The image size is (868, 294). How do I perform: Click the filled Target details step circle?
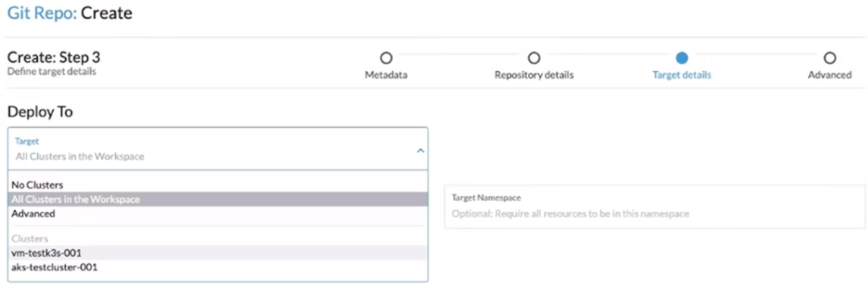pos(682,58)
